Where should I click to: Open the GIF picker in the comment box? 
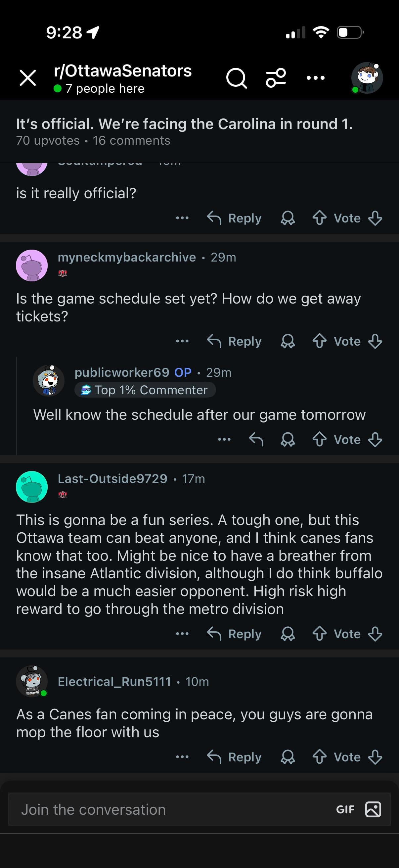click(x=345, y=809)
